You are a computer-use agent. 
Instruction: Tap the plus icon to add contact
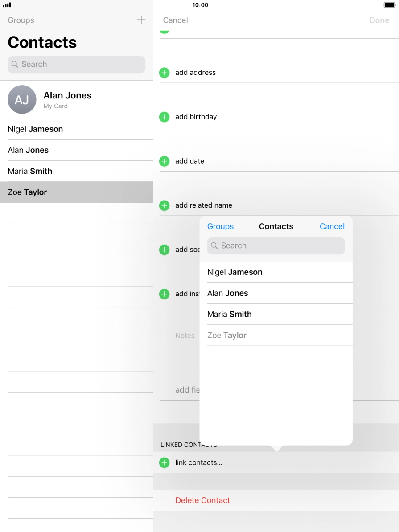[x=141, y=20]
